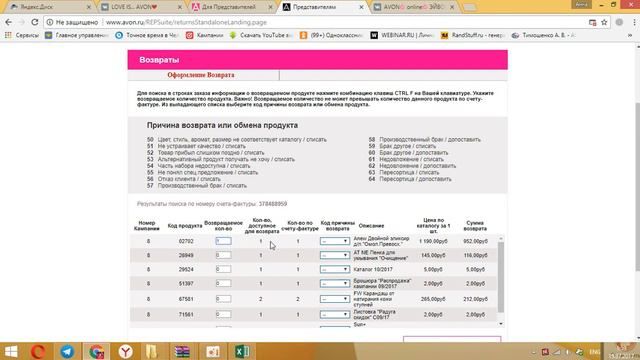Click the Не защищено security indicator

coord(73,22)
